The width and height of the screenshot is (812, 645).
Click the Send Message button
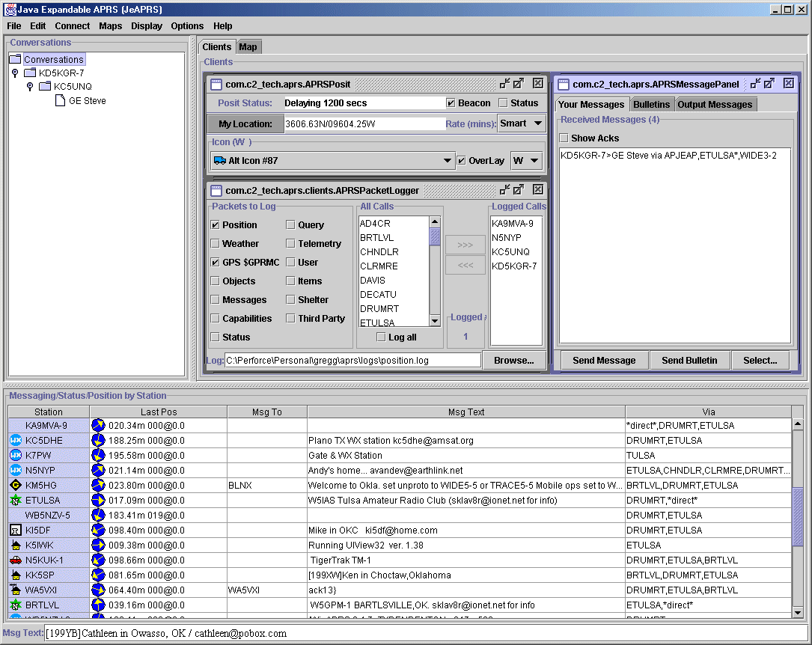(x=604, y=360)
